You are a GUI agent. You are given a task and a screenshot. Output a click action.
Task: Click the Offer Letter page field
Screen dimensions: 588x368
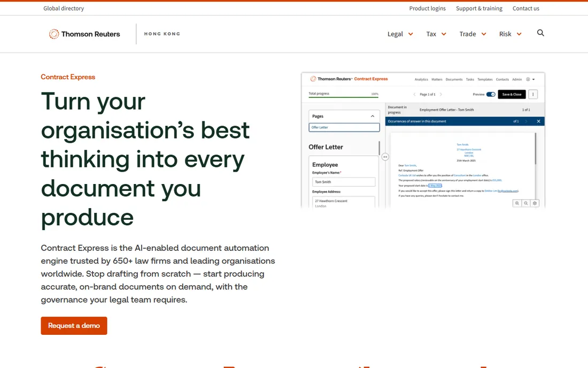344,127
